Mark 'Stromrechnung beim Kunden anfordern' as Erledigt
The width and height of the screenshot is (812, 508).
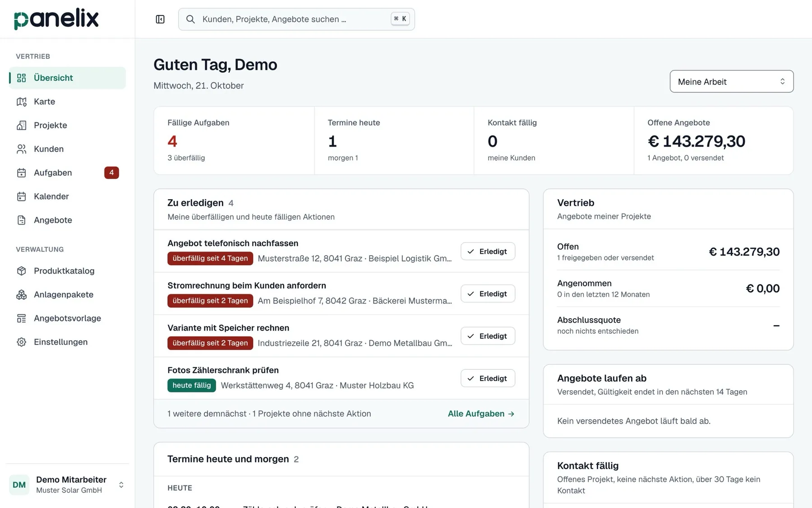(x=488, y=294)
